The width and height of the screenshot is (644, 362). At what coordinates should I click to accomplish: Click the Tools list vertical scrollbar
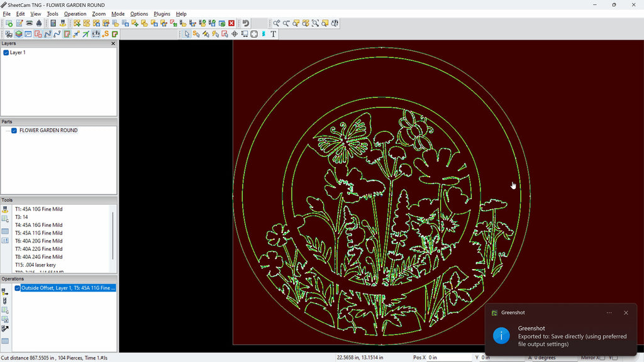113,235
